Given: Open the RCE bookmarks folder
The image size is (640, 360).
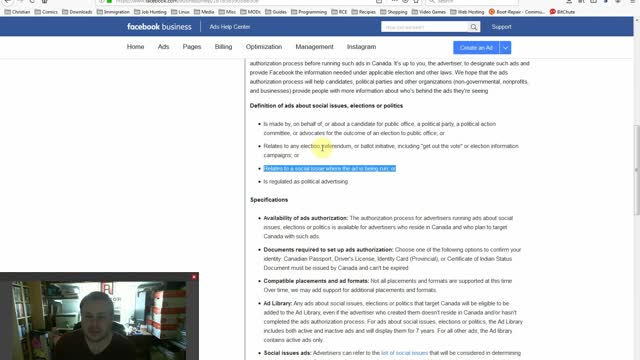Looking at the screenshot, I should click(x=339, y=12).
